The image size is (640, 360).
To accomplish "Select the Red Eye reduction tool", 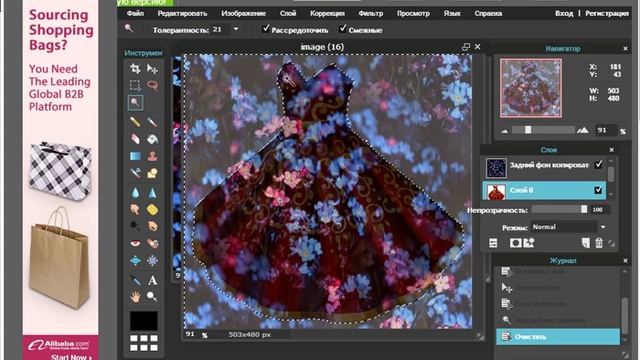I will tap(135, 243).
